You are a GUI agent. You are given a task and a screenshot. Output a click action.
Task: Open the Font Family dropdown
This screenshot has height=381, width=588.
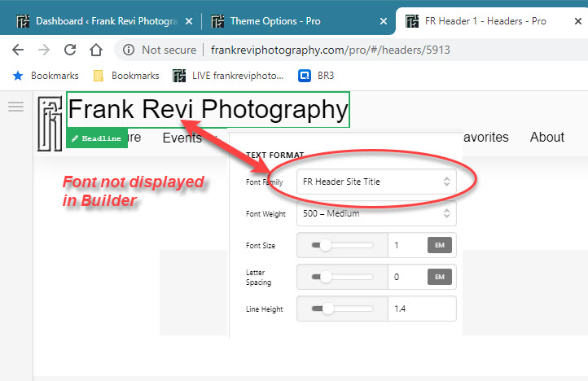pos(376,182)
